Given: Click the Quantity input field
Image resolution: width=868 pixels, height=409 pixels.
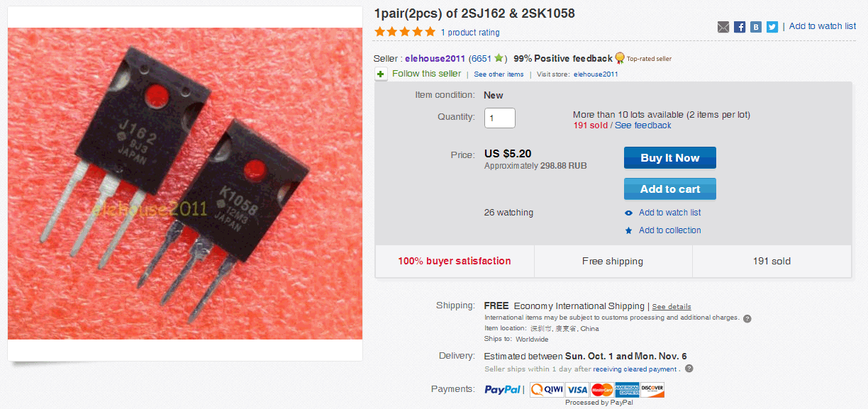Looking at the screenshot, I should click(500, 118).
